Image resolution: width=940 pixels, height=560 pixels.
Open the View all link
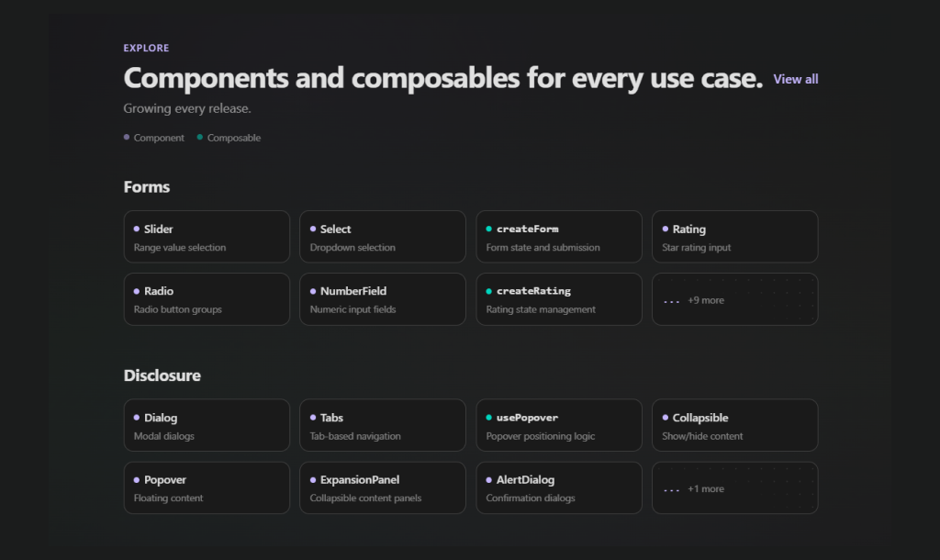796,79
